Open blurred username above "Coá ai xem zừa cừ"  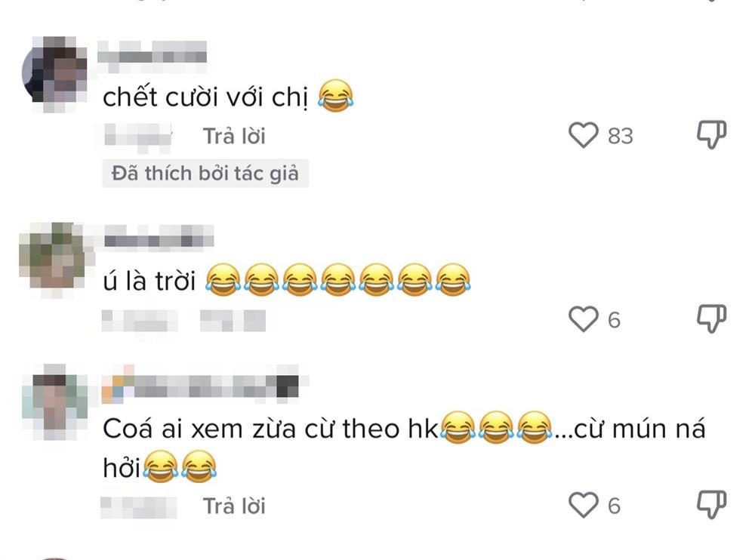[201, 385]
